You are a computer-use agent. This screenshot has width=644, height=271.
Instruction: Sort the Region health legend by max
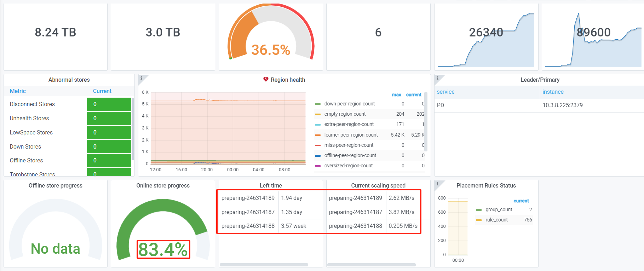click(396, 95)
